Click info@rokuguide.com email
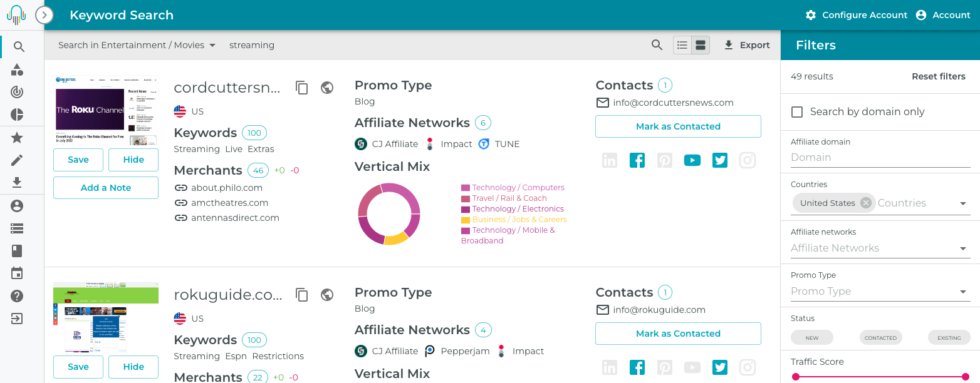This screenshot has height=383, width=980. pyautogui.click(x=659, y=310)
